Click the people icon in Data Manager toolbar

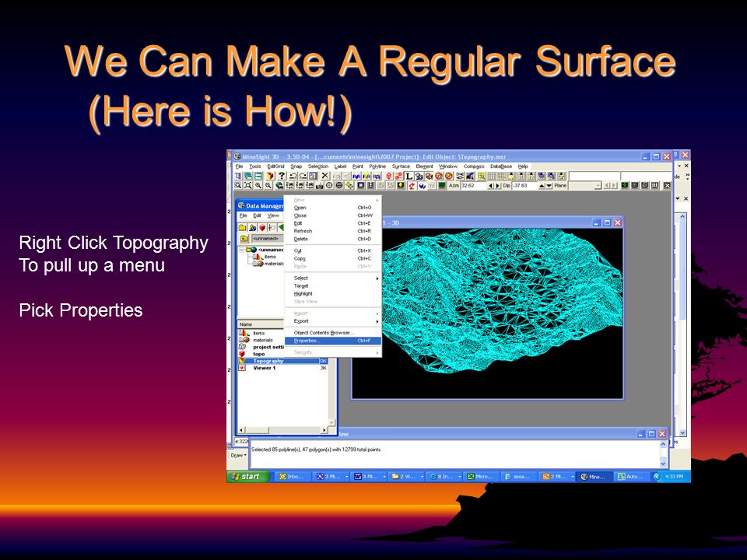(x=252, y=228)
